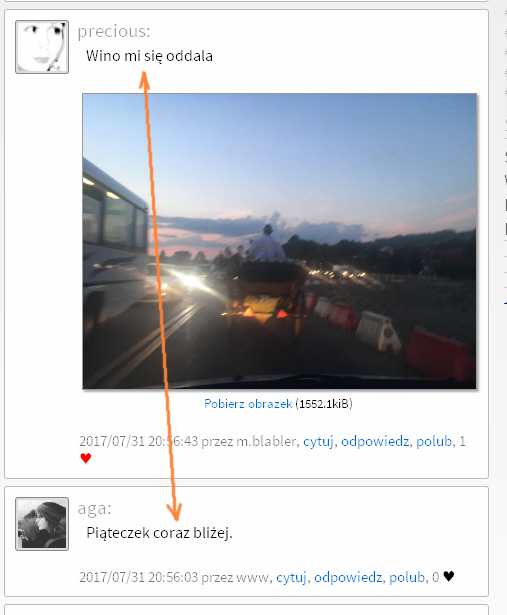The height and width of the screenshot is (615, 507).
Task: Click cytuj on aga's post
Action: coord(291,577)
